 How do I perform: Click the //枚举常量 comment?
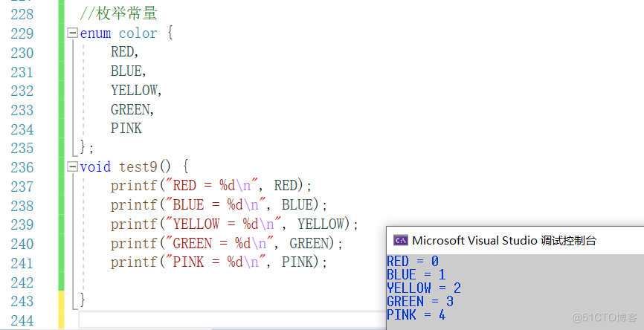click(118, 13)
